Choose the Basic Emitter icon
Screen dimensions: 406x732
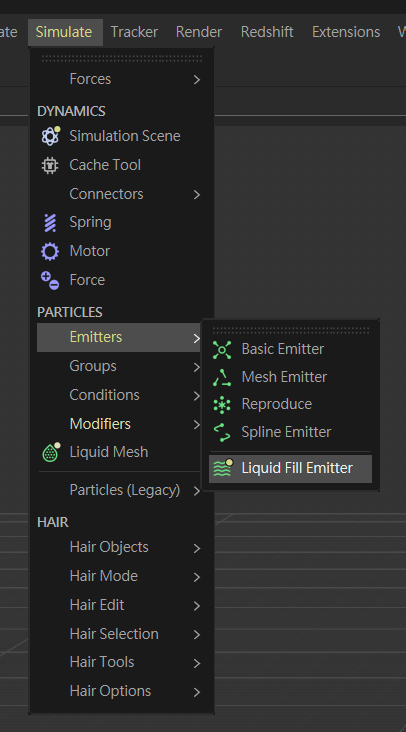tap(222, 349)
